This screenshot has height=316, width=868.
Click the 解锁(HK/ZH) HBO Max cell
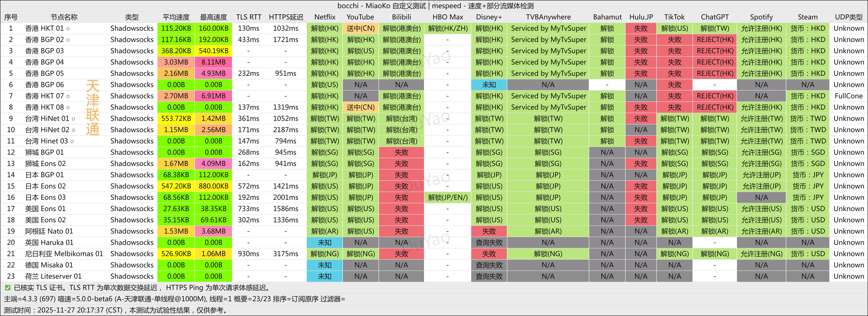[447, 28]
